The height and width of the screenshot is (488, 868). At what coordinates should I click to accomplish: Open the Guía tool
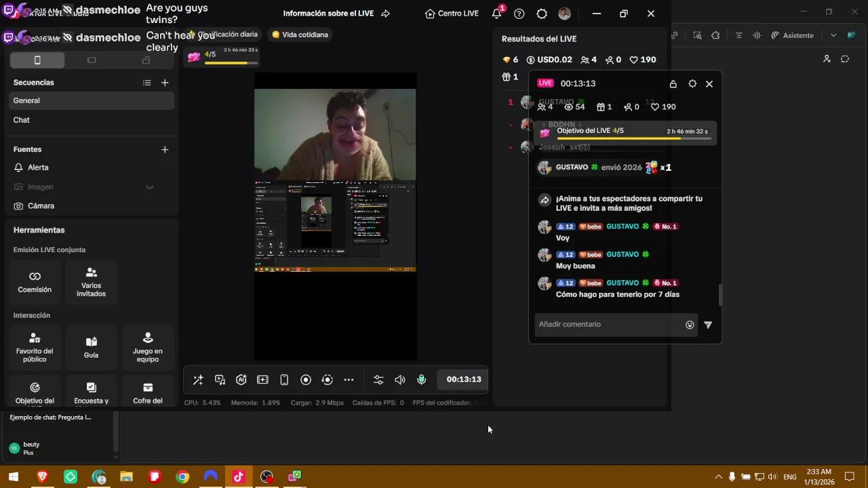[91, 347]
